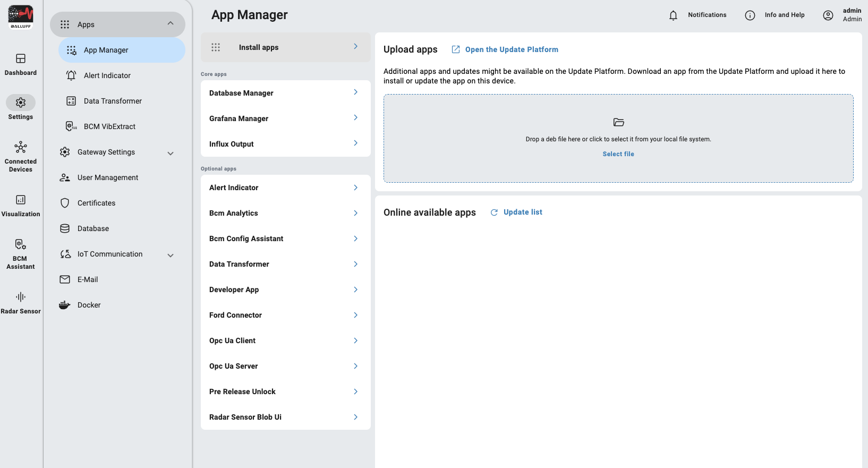This screenshot has width=868, height=468.
Task: Open the Radar Sensor icon
Action: (x=21, y=297)
